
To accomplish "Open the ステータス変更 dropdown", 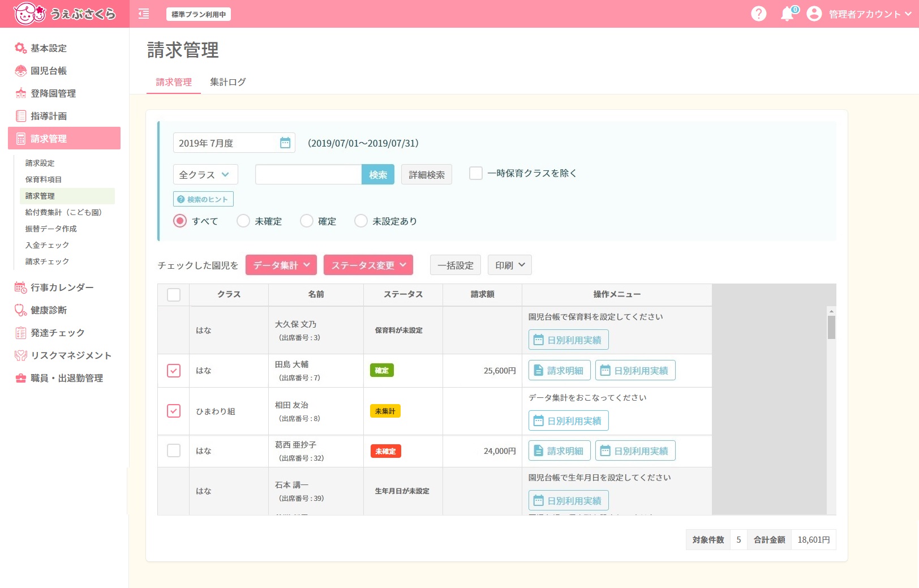I will [x=368, y=265].
